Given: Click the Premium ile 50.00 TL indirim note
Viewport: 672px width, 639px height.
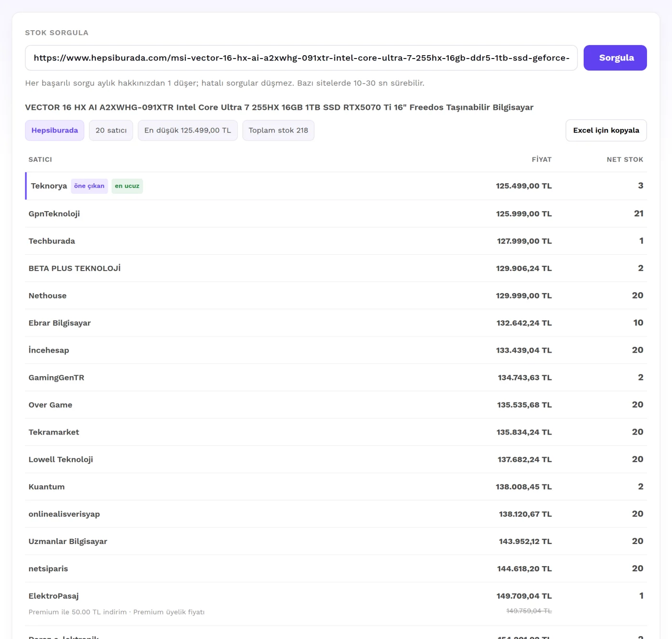Looking at the screenshot, I should [117, 612].
